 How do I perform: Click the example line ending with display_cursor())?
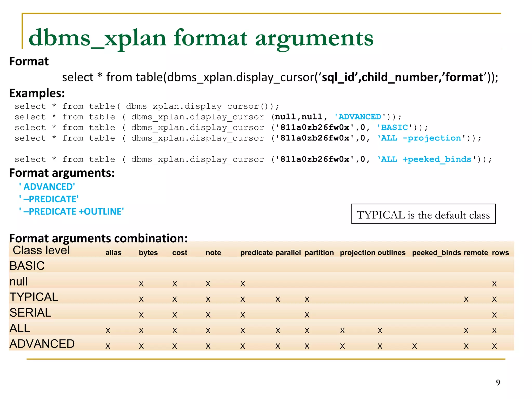pos(147,107)
